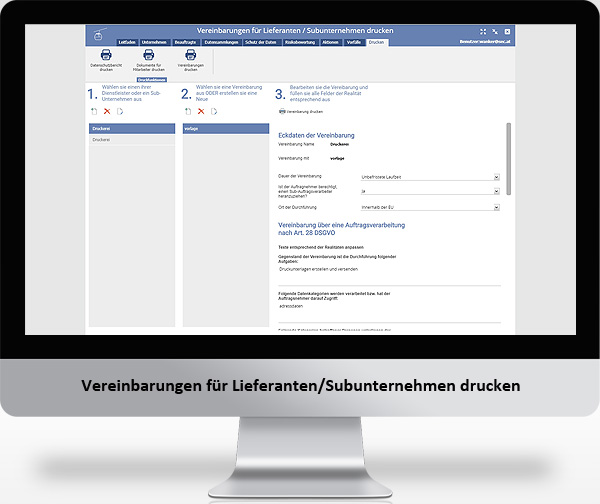Click the Dokumente für Mitarbeiter drucken icon
The width and height of the screenshot is (600, 504).
148,55
